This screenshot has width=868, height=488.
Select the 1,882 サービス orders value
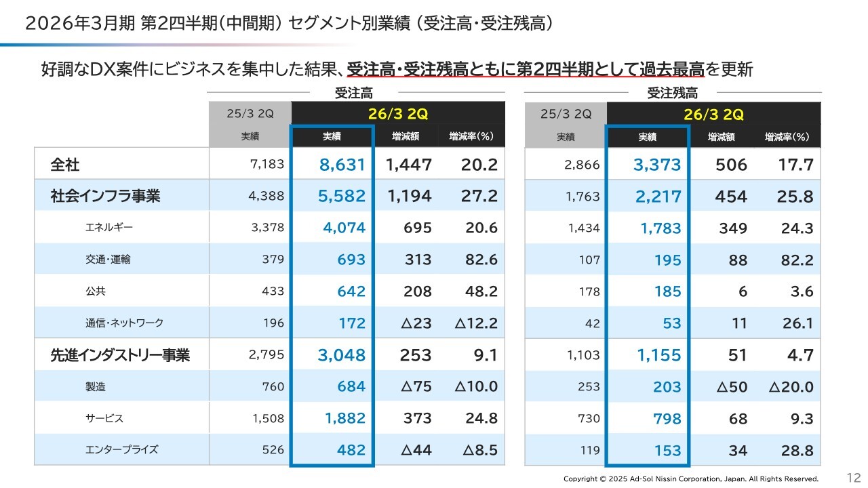coord(345,419)
